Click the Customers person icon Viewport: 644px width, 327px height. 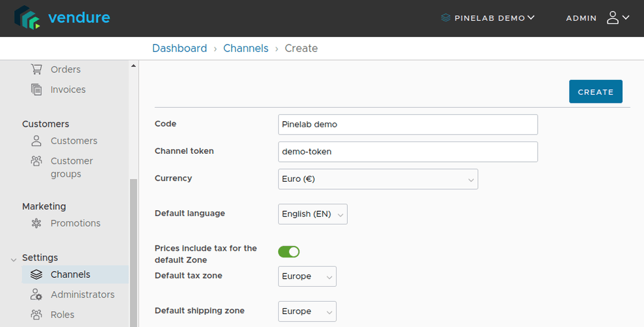pos(36,141)
